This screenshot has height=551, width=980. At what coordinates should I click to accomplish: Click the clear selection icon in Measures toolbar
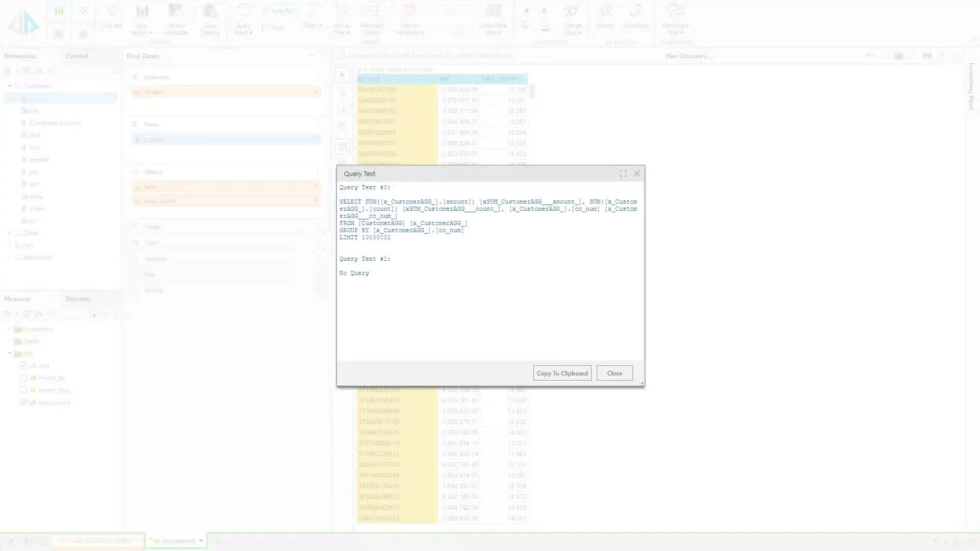tap(93, 314)
